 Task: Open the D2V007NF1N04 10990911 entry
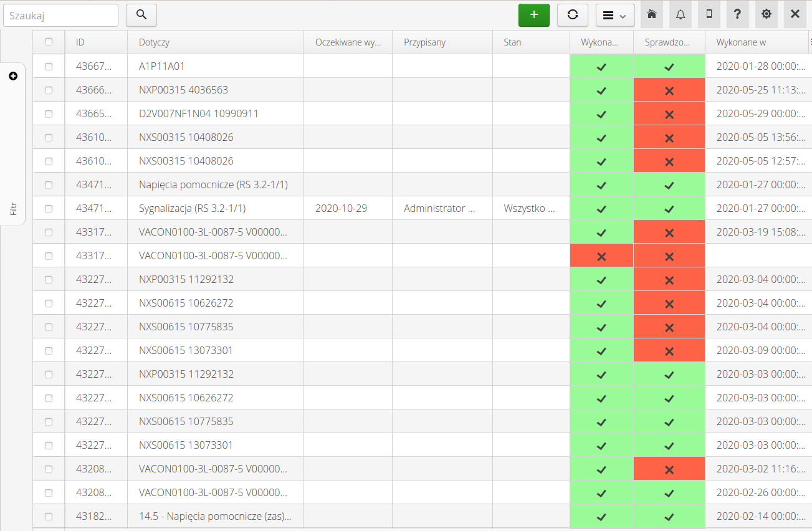click(198, 113)
